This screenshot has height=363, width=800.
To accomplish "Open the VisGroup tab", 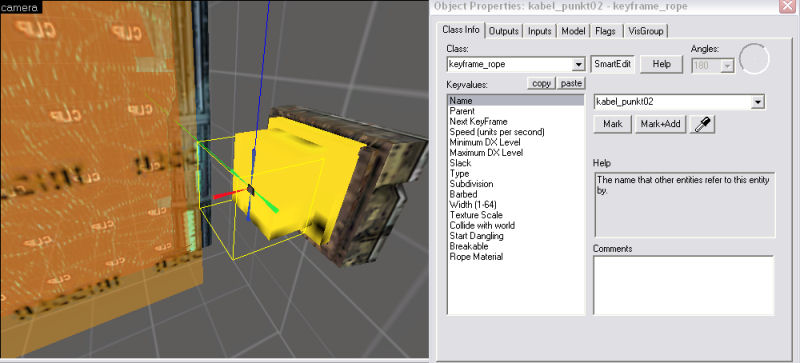I will click(645, 31).
